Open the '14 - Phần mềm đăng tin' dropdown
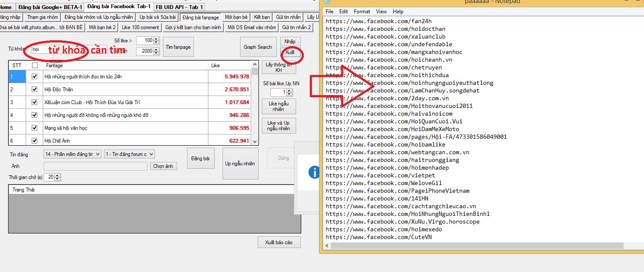This screenshot has height=272, width=644. (72, 154)
